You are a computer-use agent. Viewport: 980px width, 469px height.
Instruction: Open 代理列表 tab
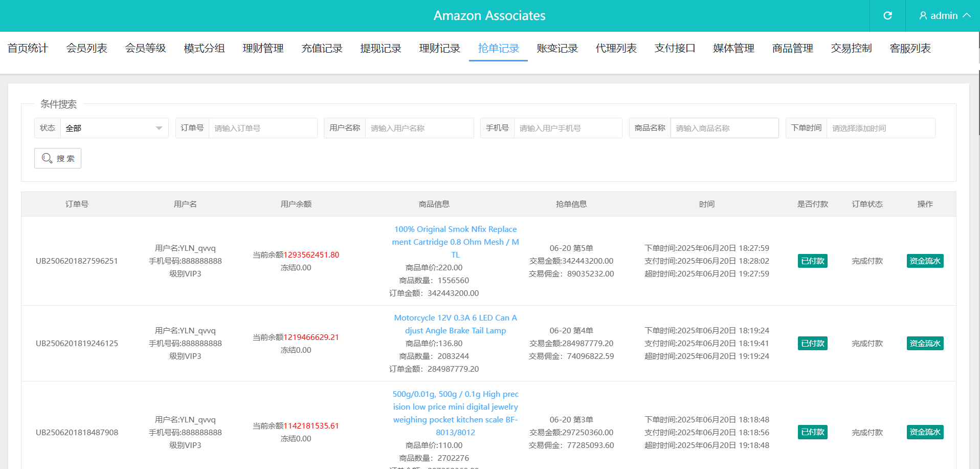(616, 48)
